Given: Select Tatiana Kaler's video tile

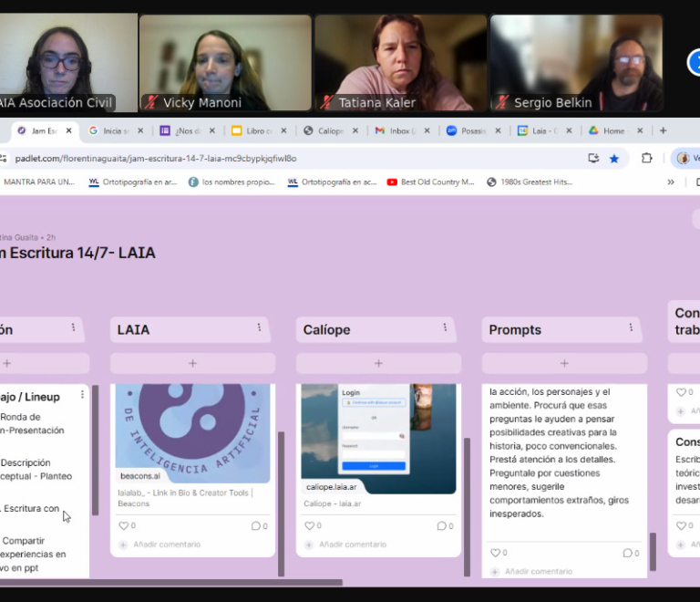Looking at the screenshot, I should pos(401,63).
